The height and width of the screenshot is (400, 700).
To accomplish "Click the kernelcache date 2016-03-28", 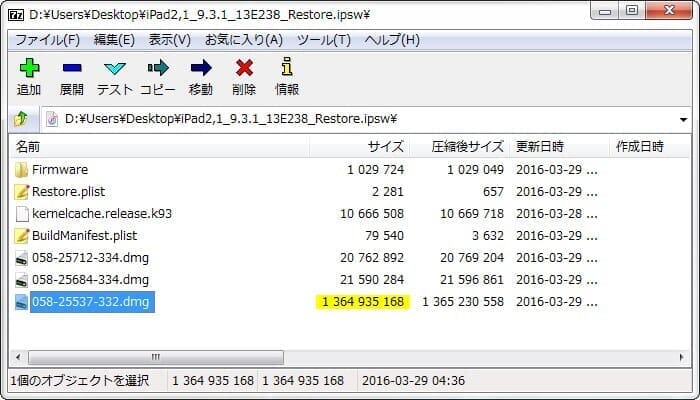I will click(557, 213).
